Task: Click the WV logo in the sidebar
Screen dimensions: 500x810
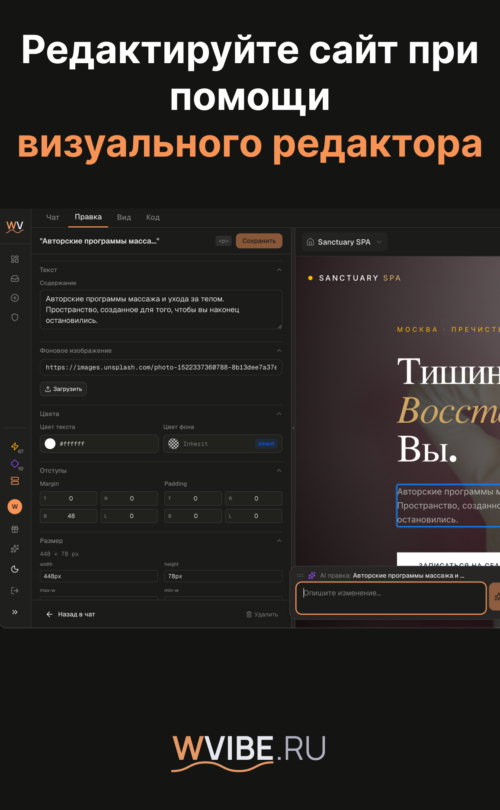Action: pyautogui.click(x=14, y=227)
